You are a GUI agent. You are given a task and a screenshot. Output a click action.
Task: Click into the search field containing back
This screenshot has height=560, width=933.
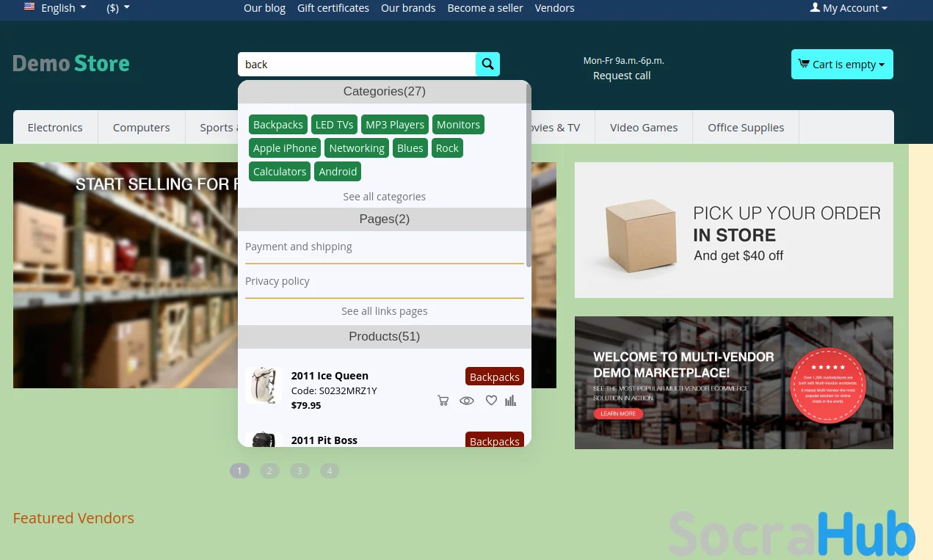tap(357, 65)
